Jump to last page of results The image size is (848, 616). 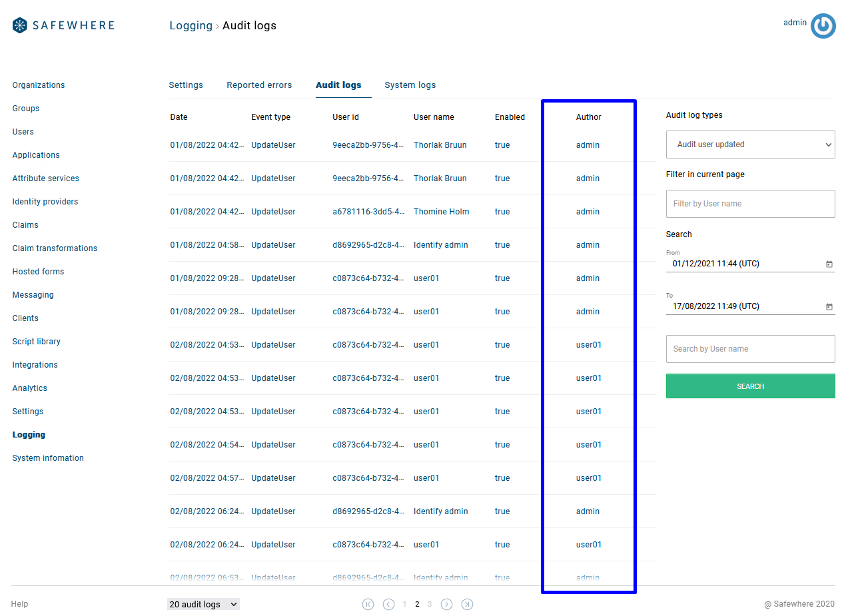pyautogui.click(x=468, y=604)
